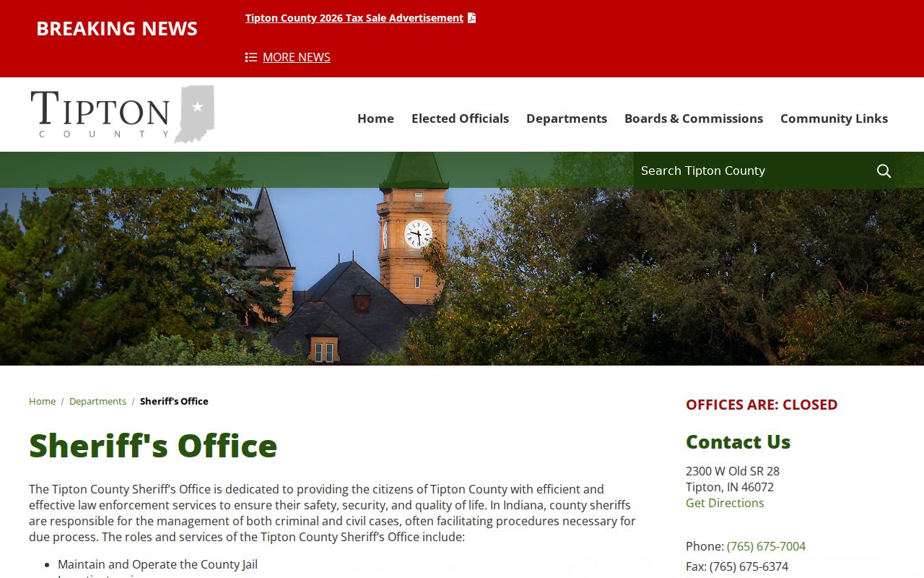Click the Sheriff's Office breadcrumb text
The image size is (924, 578).
click(x=174, y=401)
